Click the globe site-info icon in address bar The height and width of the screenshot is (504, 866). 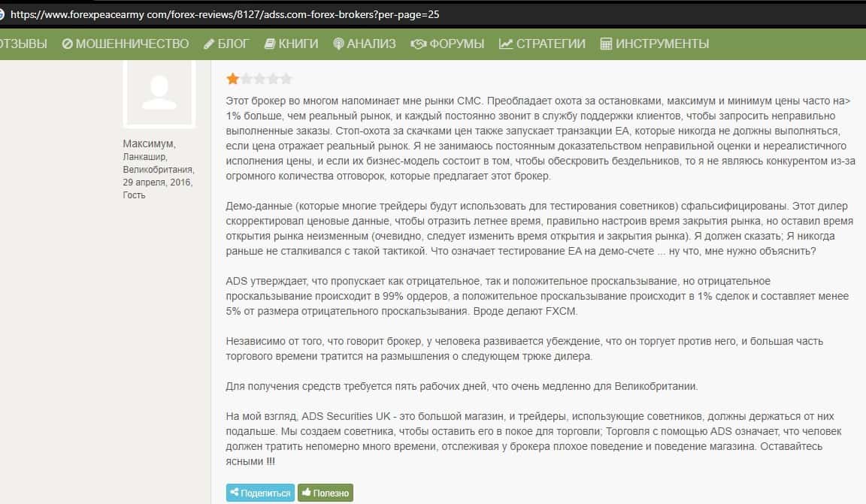[x=2, y=14]
